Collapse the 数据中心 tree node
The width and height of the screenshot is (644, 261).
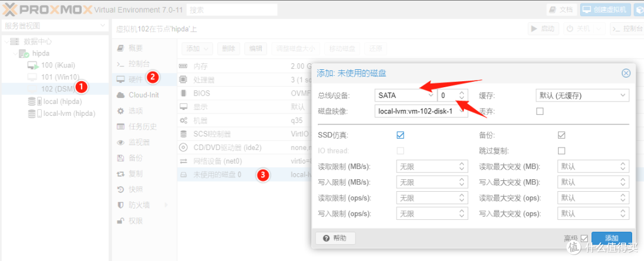6,42
